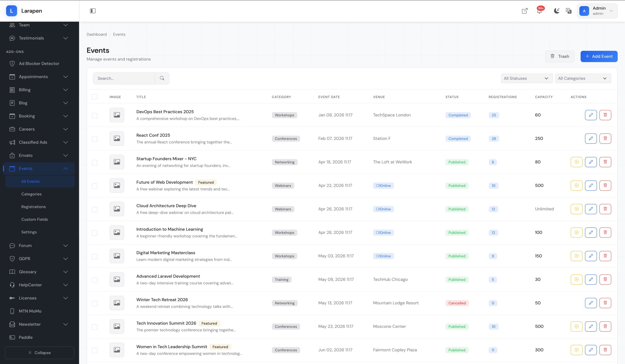
Task: Check the select-all header checkbox
Action: click(94, 97)
